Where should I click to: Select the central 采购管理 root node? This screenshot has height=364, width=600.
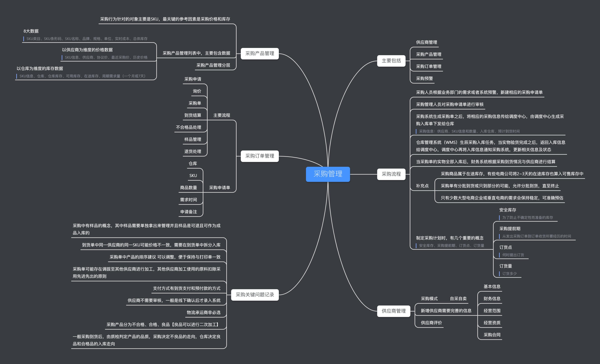328,174
